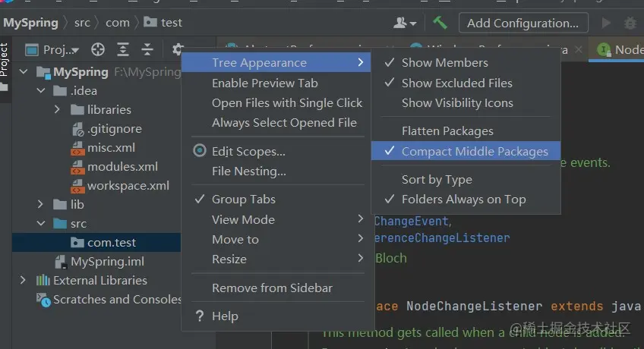Screen dimensions: 644x349
Task: Uncheck Show Excluded Files
Action: (456, 83)
